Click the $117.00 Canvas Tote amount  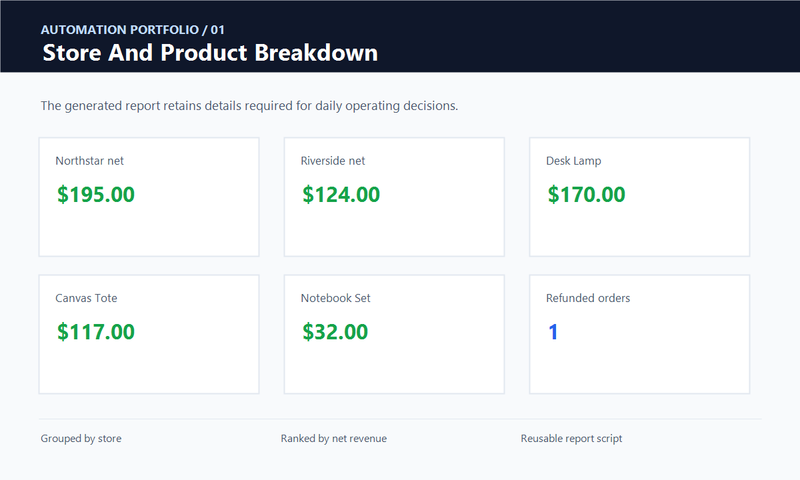(96, 332)
